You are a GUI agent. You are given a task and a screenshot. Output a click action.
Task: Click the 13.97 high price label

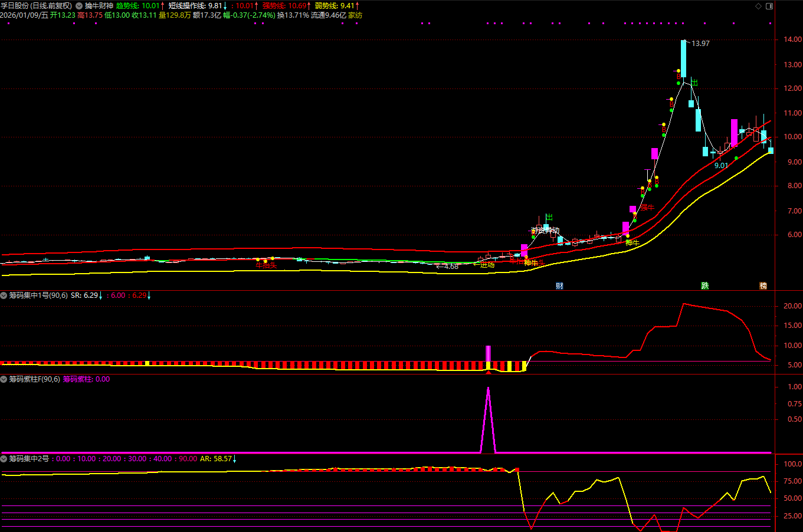[x=700, y=44]
